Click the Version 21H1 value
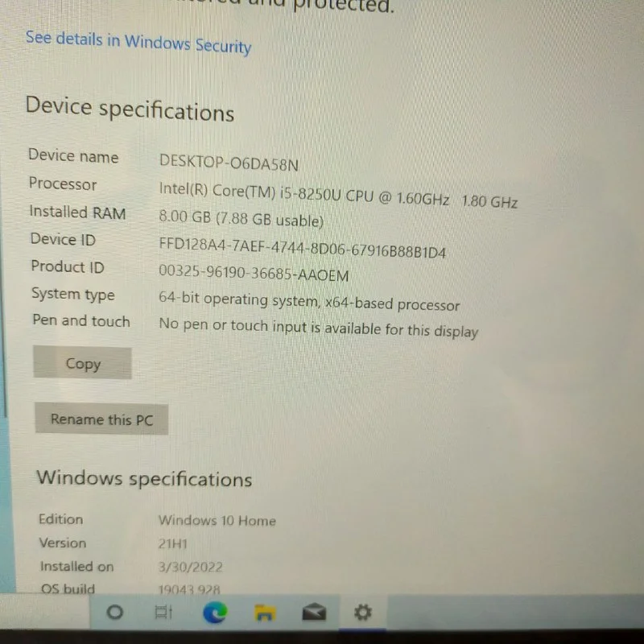 173,544
